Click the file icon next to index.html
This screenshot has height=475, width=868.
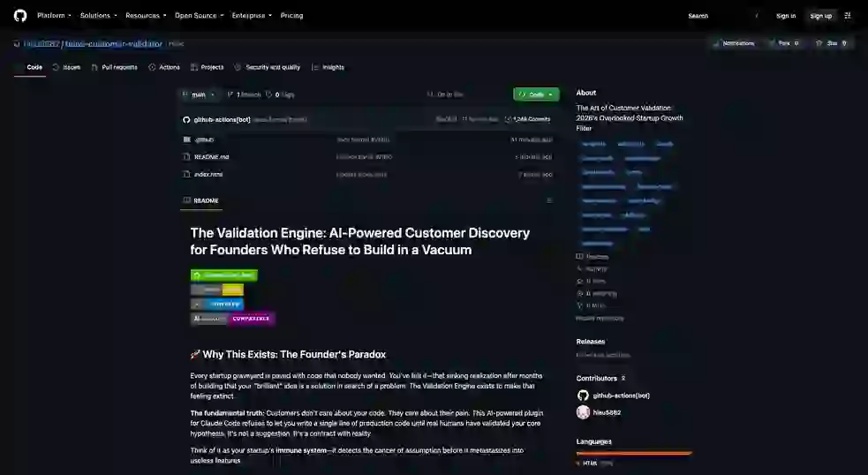186,175
